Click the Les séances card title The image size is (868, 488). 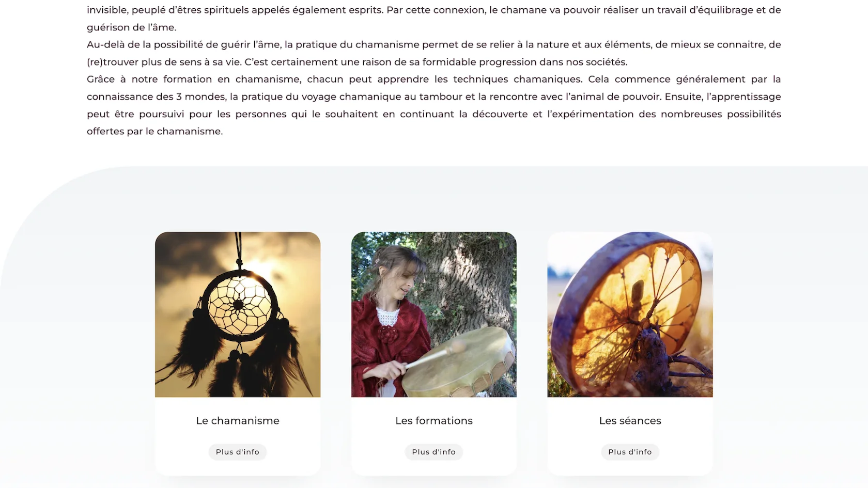point(630,421)
